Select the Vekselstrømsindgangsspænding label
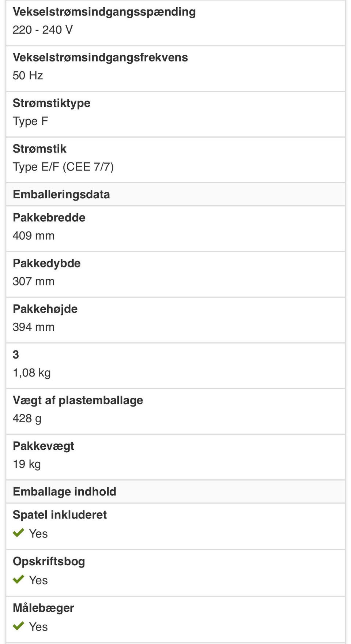The height and width of the screenshot is (644, 351). pyautogui.click(x=104, y=12)
